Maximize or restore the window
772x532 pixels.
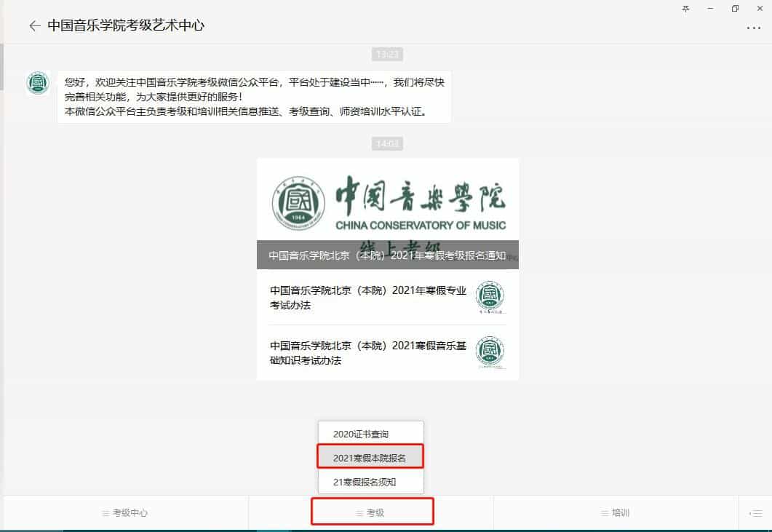(x=735, y=9)
